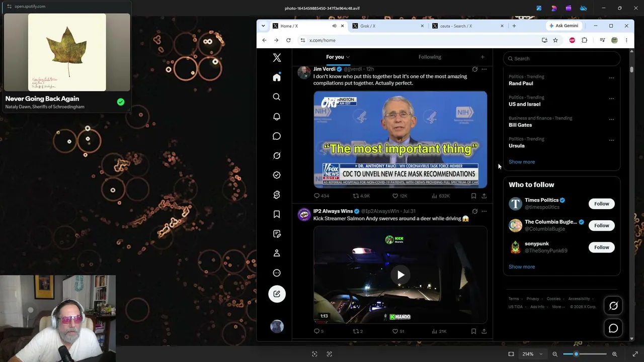
Task: Open browser media controls icon
Action: coord(602,40)
